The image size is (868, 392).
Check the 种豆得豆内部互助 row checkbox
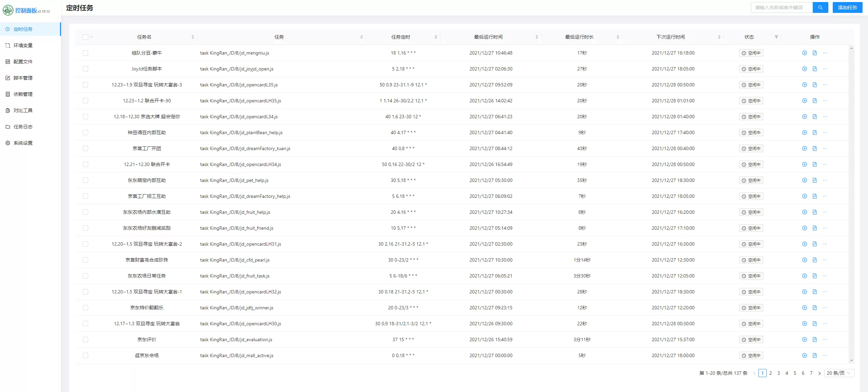85,132
